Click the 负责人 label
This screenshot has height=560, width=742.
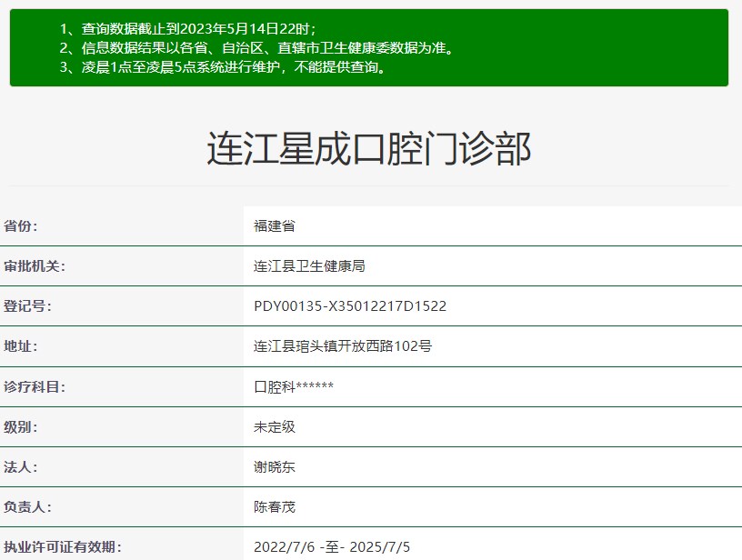(x=27, y=507)
